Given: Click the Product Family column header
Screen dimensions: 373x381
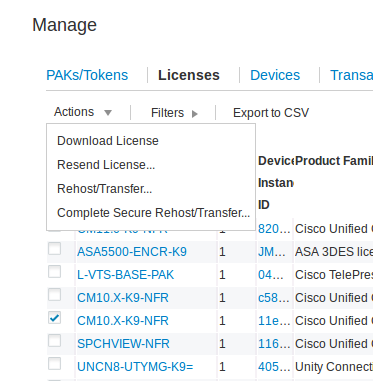Looking at the screenshot, I should click(x=334, y=161).
